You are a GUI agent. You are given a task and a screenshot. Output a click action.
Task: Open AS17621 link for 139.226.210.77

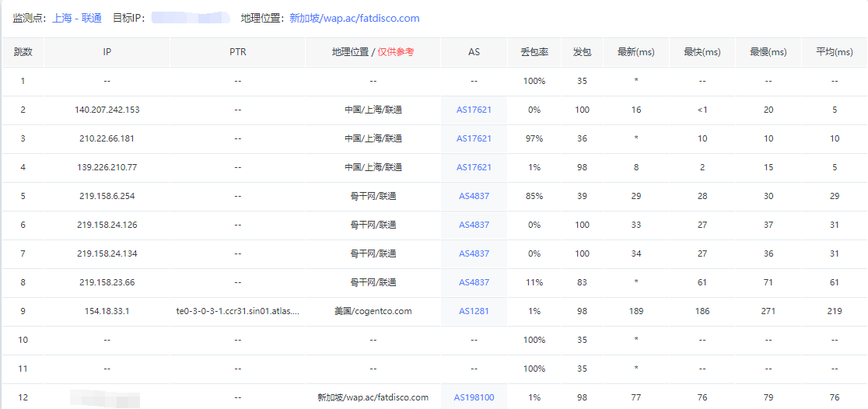coord(474,167)
